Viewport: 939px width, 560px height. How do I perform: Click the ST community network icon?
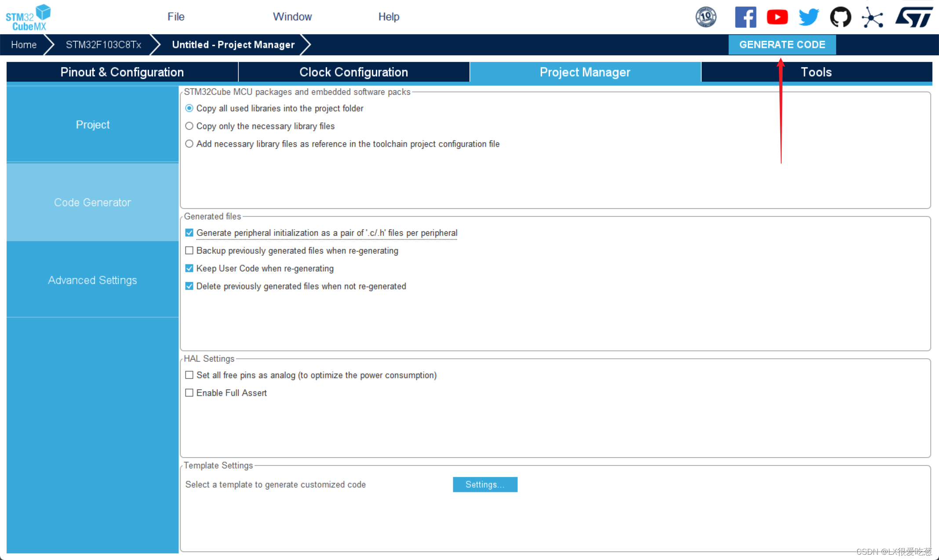click(x=872, y=17)
